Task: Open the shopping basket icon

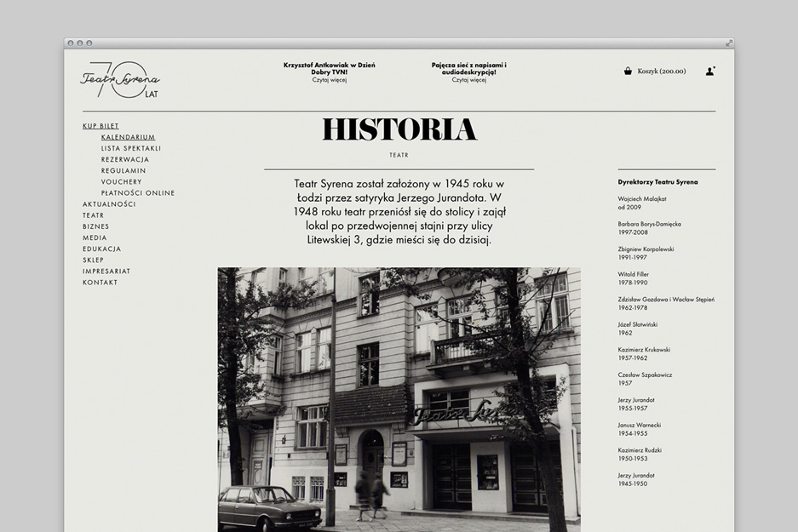Action: click(628, 72)
